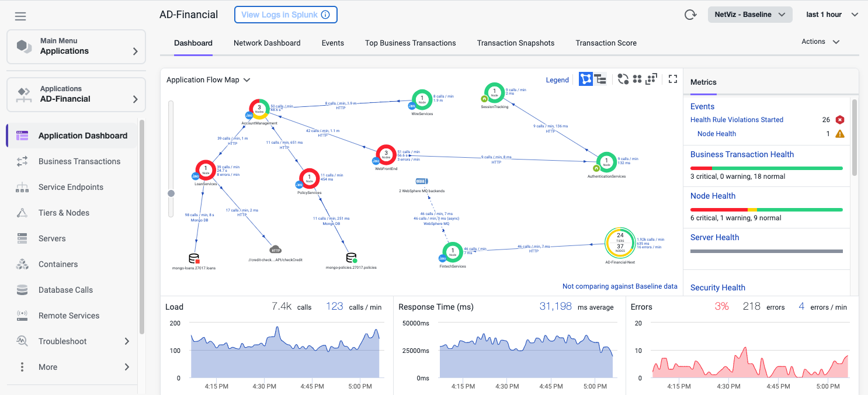Click the Events heading link in Metrics

pyautogui.click(x=703, y=106)
